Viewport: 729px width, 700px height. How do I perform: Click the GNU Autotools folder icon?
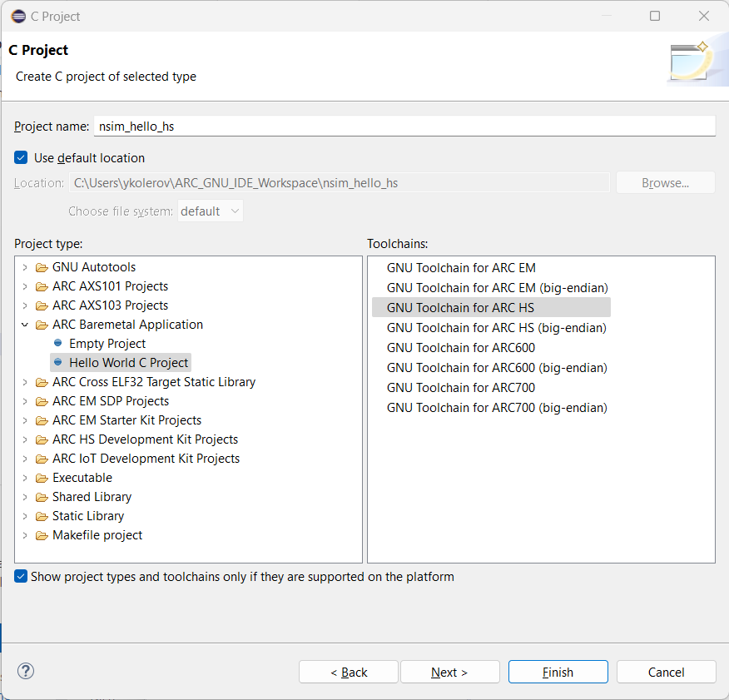click(x=42, y=267)
